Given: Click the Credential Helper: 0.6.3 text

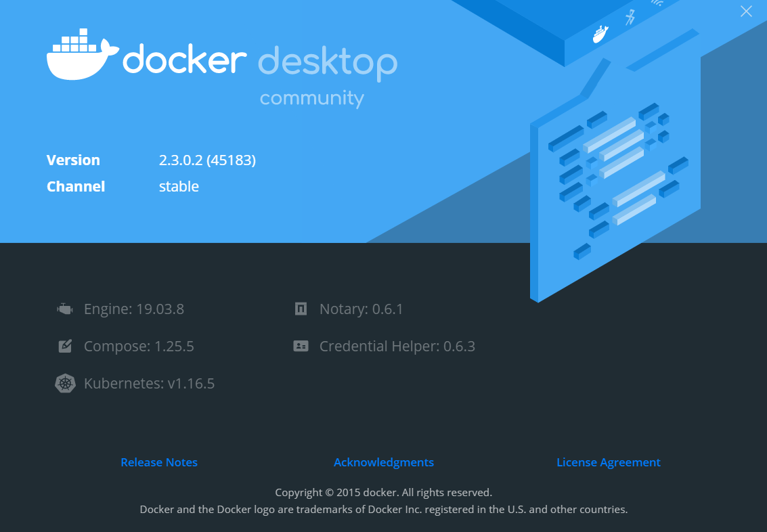Looking at the screenshot, I should (x=397, y=346).
